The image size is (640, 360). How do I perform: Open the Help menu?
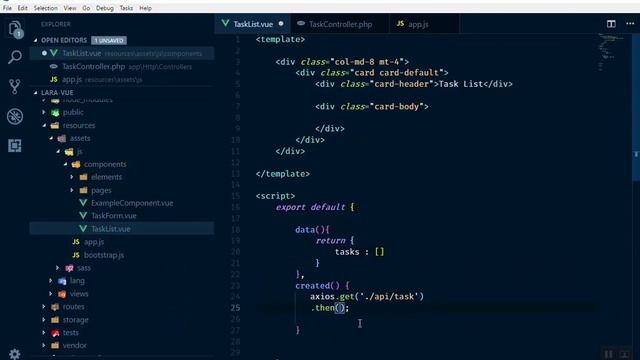tap(145, 8)
